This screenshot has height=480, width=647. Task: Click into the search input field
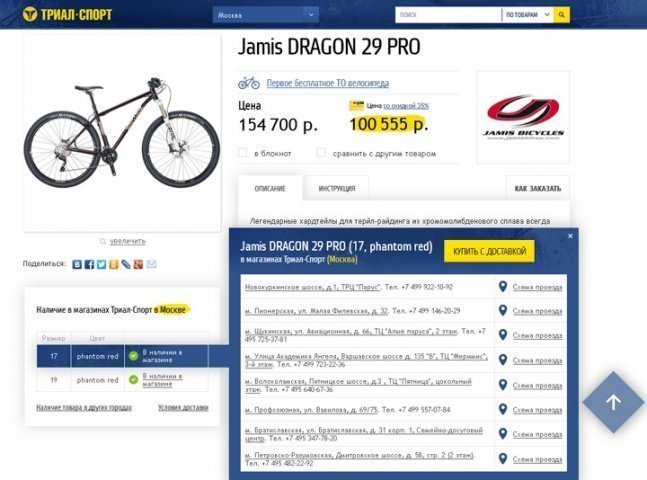point(448,15)
